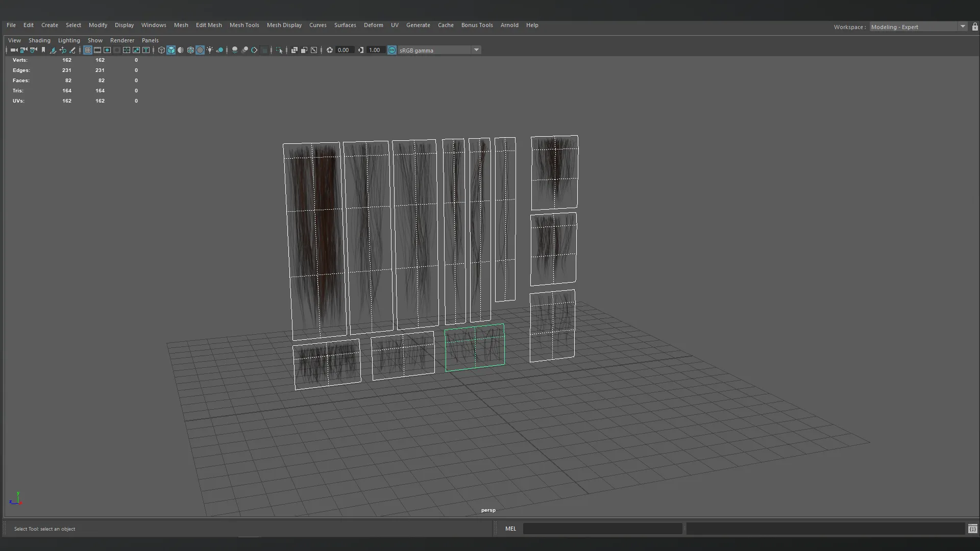Viewport: 980px width, 551px height.
Task: Click the Gamma reset icon
Action: pos(361,50)
